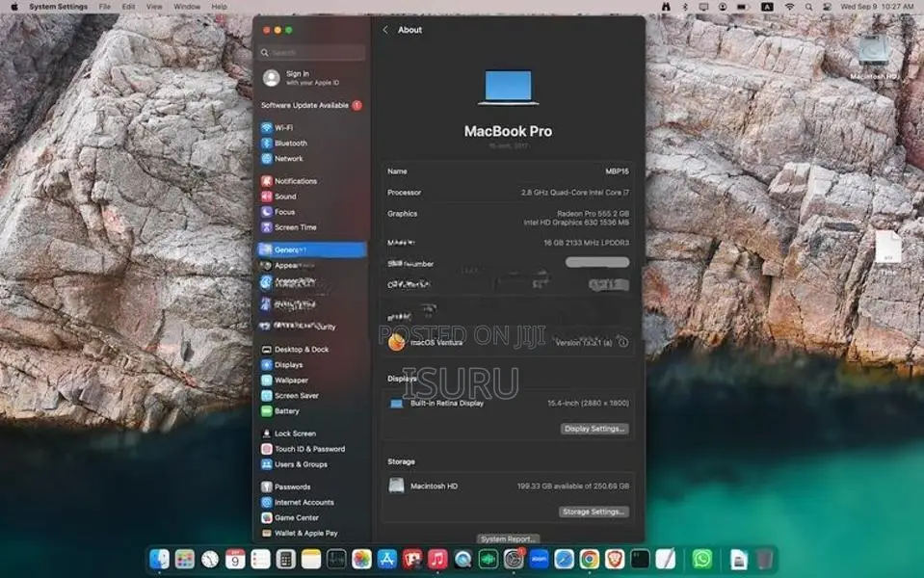
Task: Go back using the About back chevron
Action: (385, 30)
